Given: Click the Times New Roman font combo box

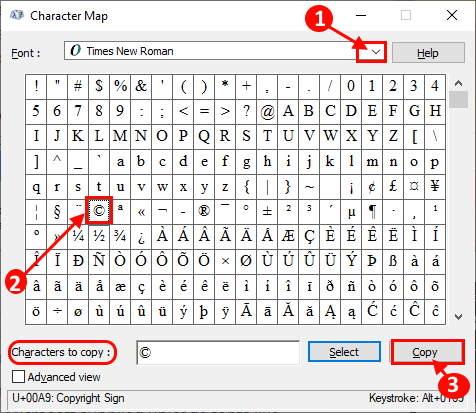Looking at the screenshot, I should click(224, 51).
